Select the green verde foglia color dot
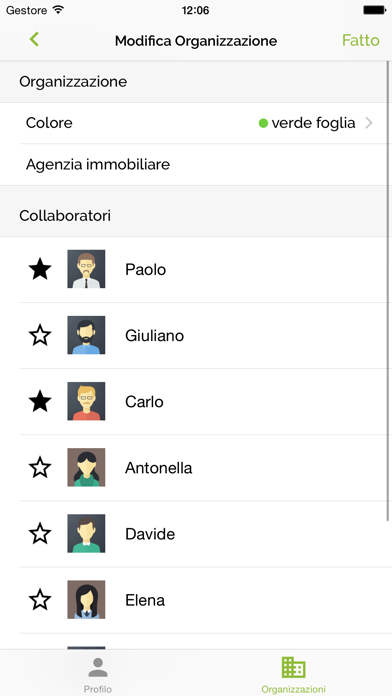 click(263, 123)
